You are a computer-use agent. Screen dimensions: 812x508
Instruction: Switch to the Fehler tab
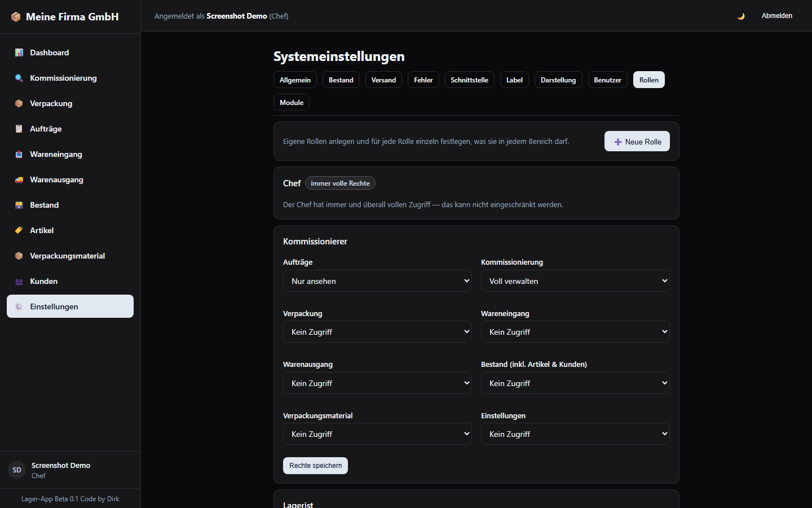click(423, 80)
